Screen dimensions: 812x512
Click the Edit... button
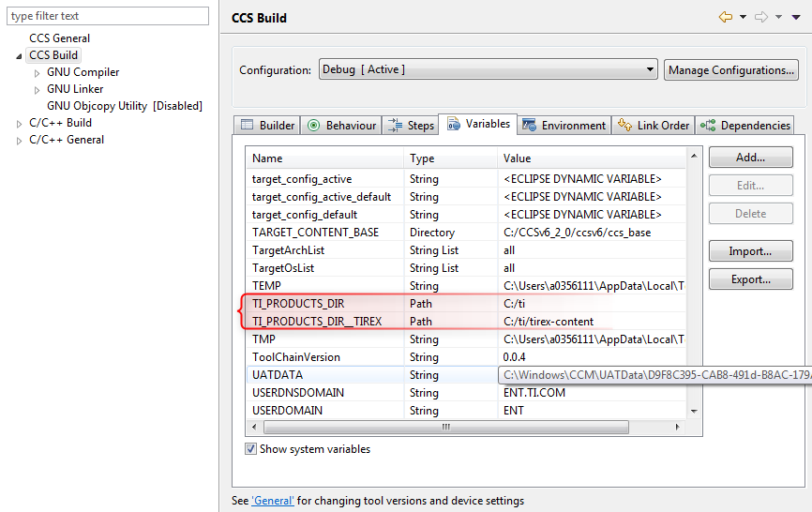(x=750, y=186)
